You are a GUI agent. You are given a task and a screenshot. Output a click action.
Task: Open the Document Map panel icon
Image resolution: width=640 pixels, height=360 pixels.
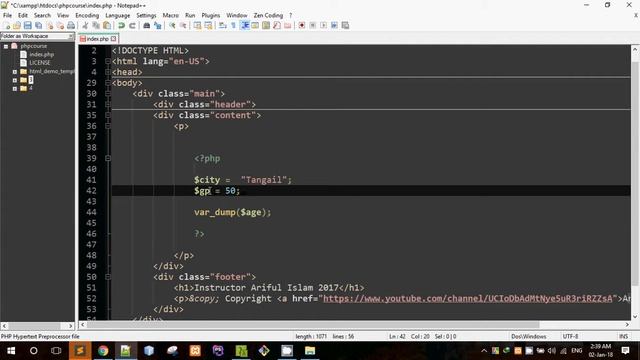pyautogui.click(x=266, y=25)
